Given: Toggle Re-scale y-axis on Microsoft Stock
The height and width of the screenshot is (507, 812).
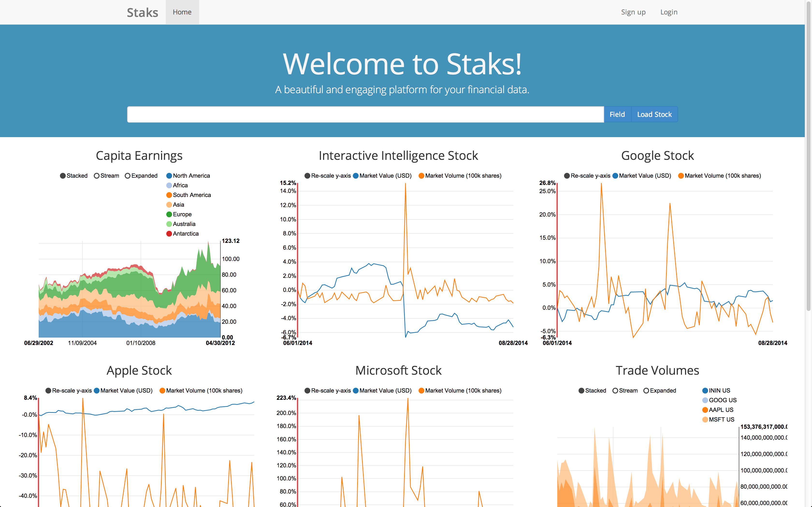Looking at the screenshot, I should [307, 391].
